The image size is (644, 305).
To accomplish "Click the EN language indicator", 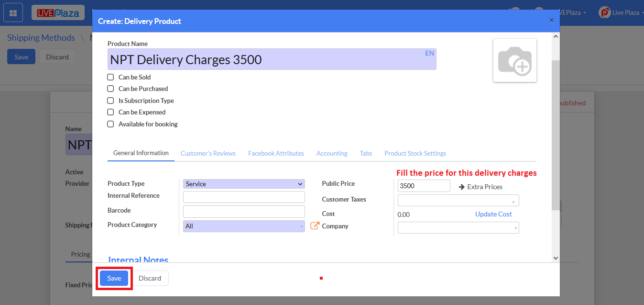I will tap(429, 53).
